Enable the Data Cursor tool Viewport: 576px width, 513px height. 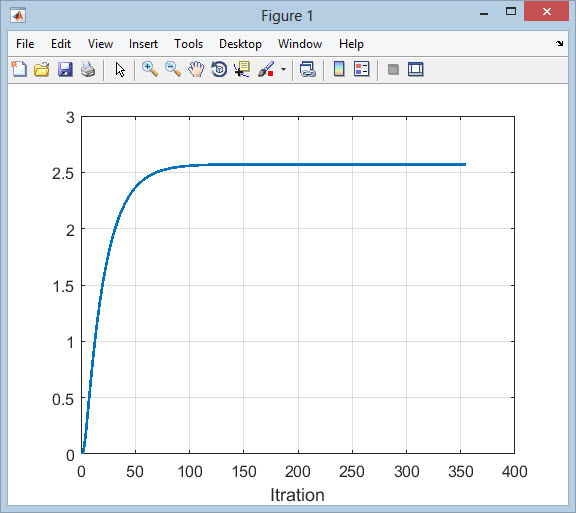[242, 69]
